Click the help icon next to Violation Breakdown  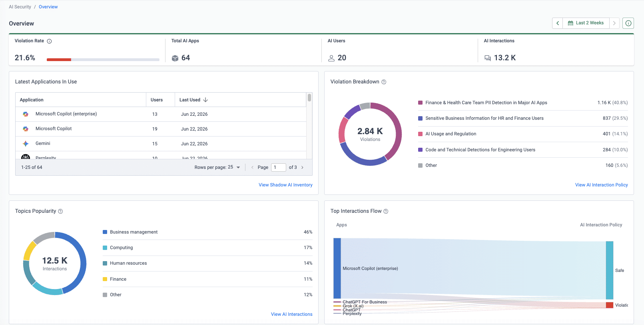click(x=384, y=82)
